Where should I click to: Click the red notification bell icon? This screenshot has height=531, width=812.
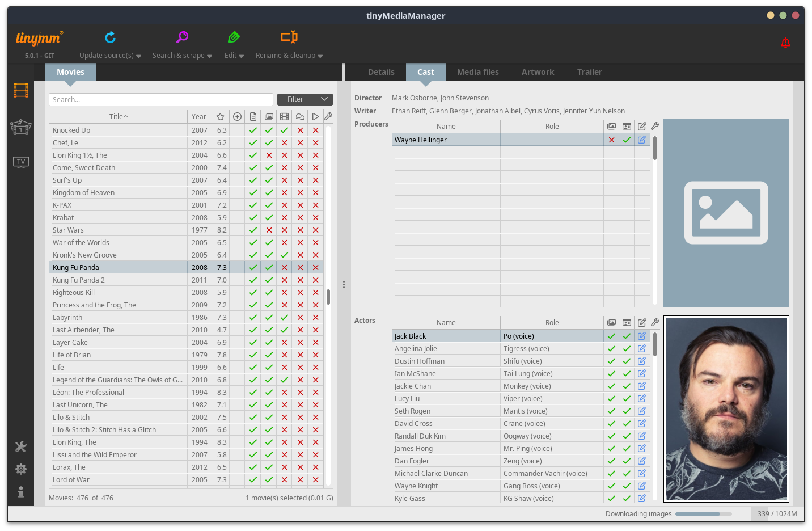(785, 43)
